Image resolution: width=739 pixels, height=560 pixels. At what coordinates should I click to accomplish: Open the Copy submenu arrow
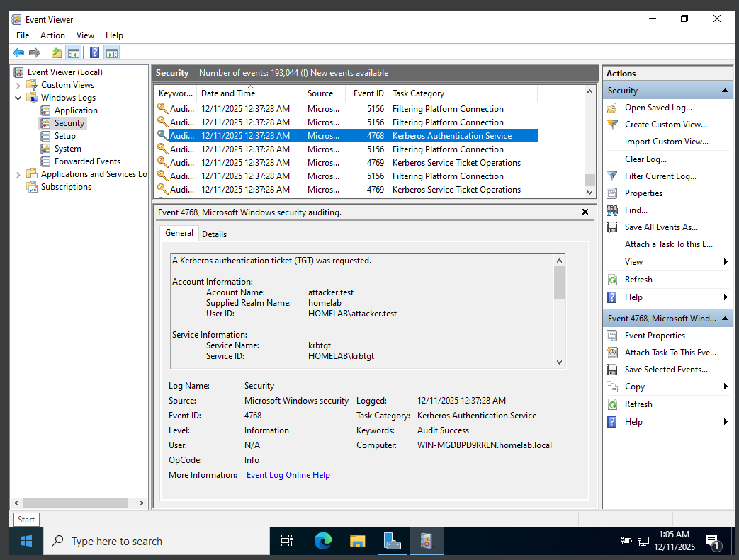pos(726,387)
